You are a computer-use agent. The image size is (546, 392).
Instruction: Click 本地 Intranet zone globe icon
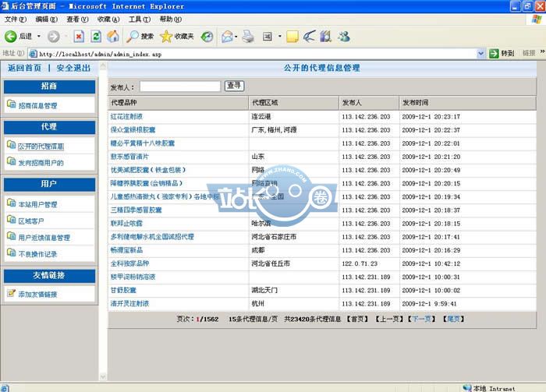tap(467, 388)
